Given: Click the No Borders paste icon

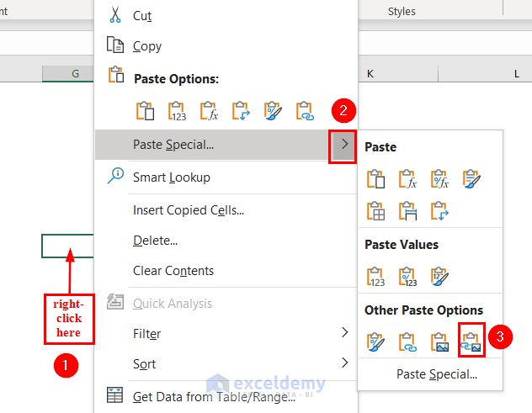Looking at the screenshot, I should [375, 211].
